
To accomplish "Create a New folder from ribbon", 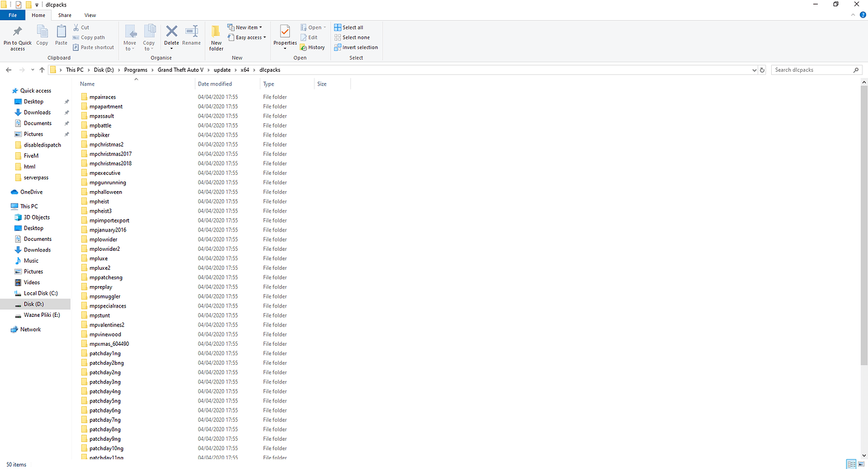I will [216, 38].
